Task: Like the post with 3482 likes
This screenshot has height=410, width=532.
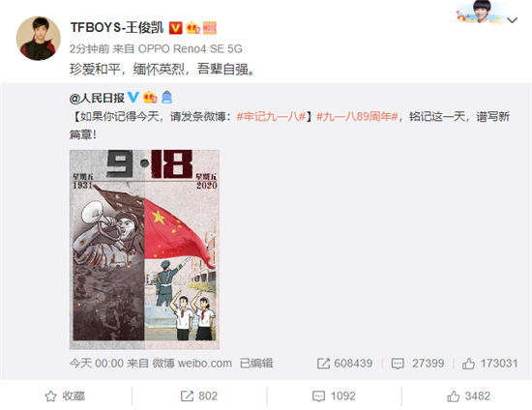Action: (468, 396)
